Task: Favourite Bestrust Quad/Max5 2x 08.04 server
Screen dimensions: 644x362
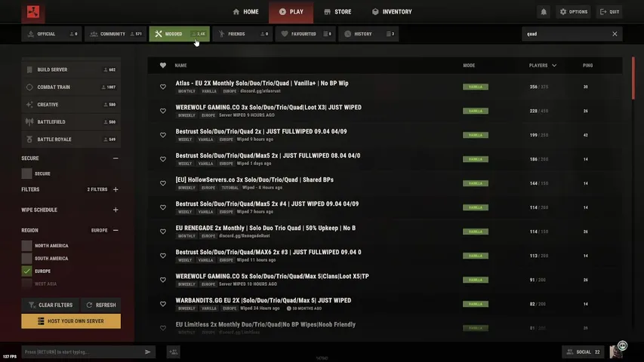Action: coord(163,159)
